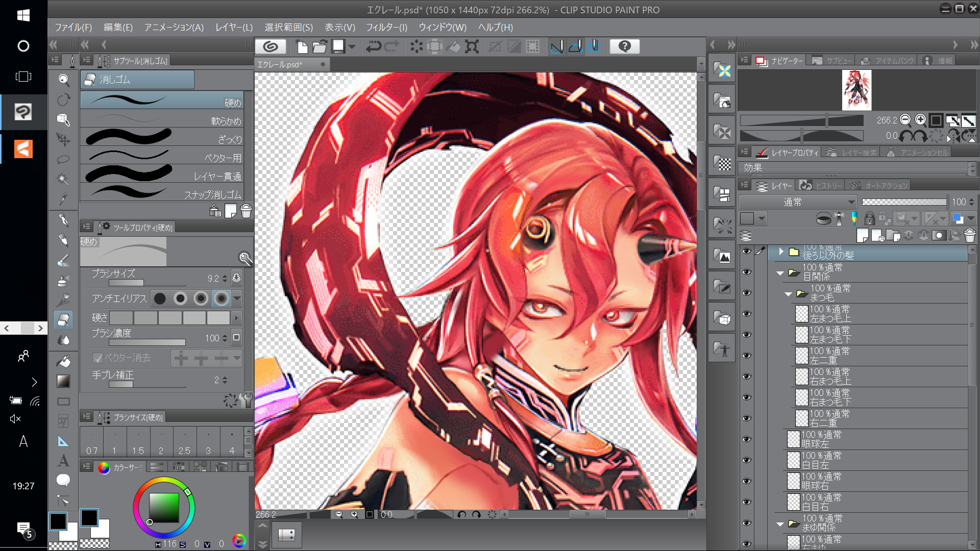Select the gradient tool
980x551 pixels.
pyautogui.click(x=63, y=381)
